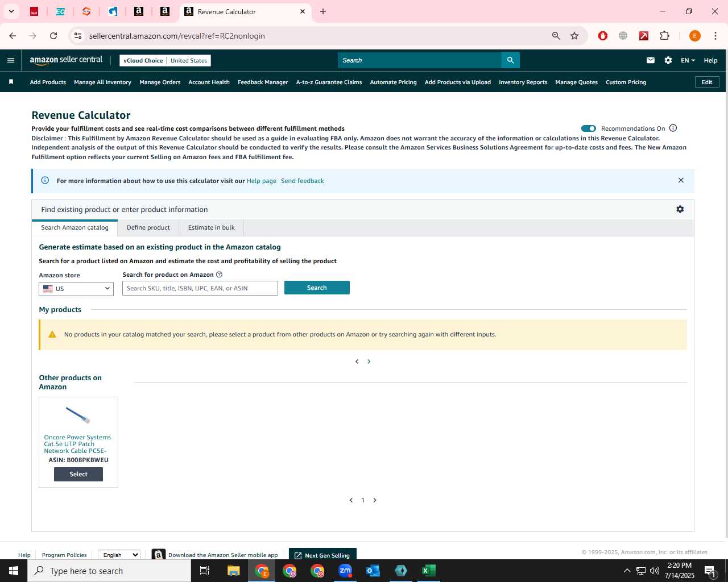Open EN language dropdown in header
The width and height of the screenshot is (728, 582).
point(688,60)
